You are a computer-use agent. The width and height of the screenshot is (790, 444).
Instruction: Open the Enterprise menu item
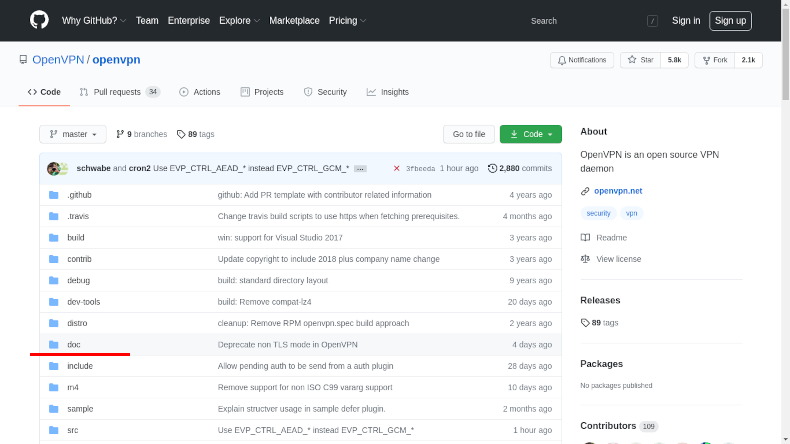pyautogui.click(x=188, y=21)
